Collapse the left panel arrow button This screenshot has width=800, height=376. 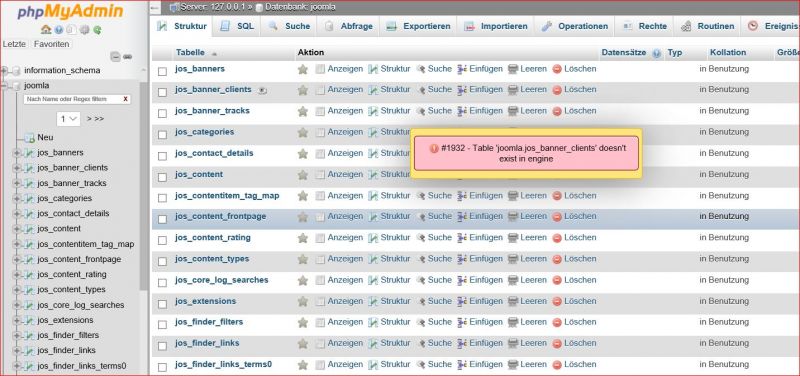tap(156, 8)
